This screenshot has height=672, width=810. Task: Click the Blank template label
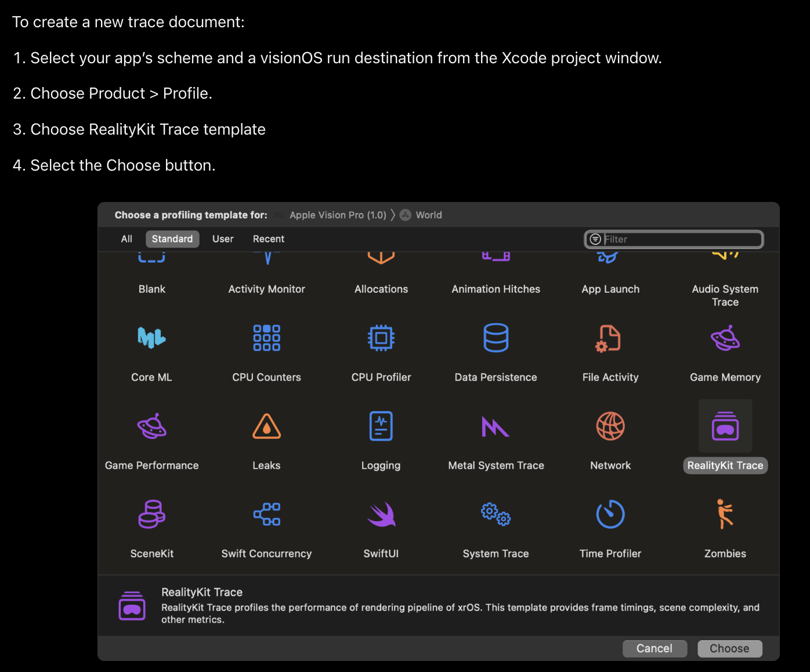pos(152,289)
